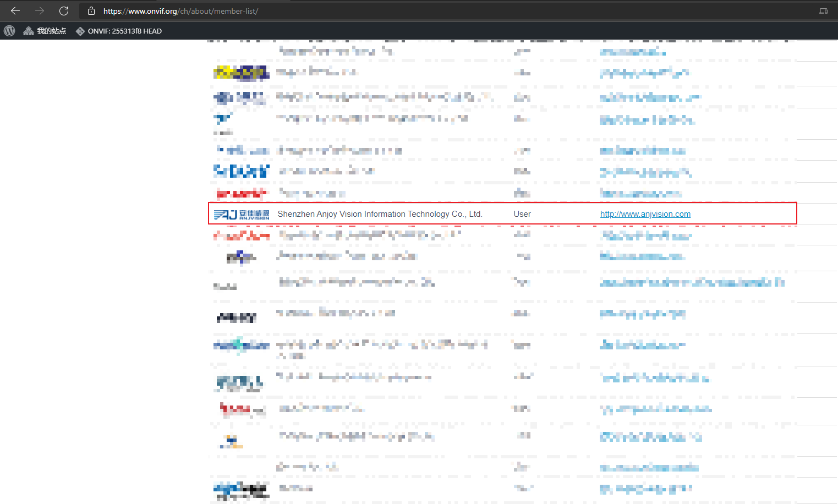Open the ONVIF: 255313f8 HEAD menu
This screenshot has width=838, height=504.
click(124, 31)
